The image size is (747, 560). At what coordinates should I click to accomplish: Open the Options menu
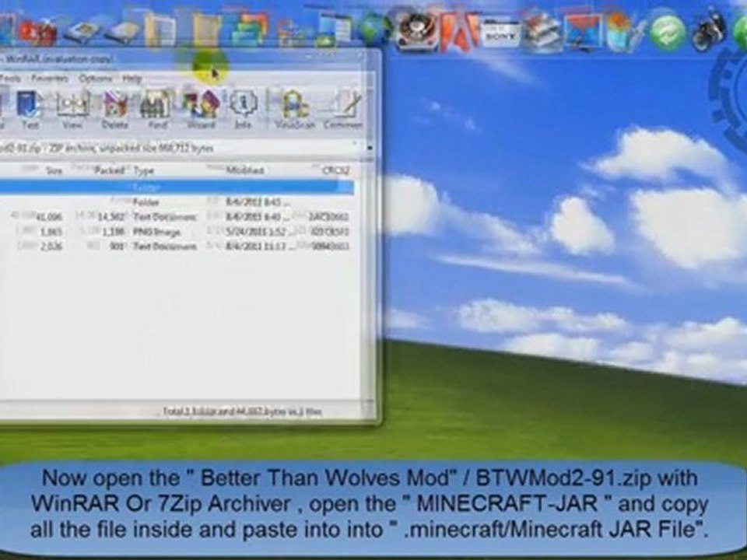(x=95, y=78)
